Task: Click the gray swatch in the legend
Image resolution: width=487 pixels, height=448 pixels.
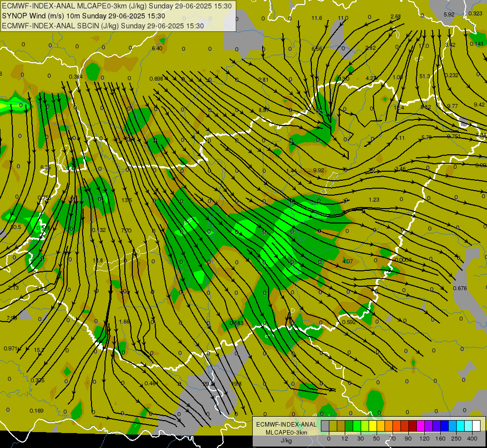Action: (x=325, y=426)
